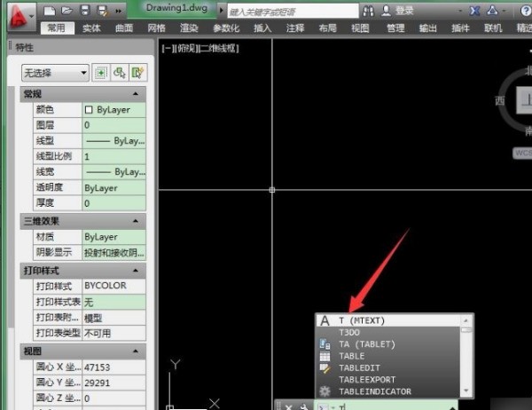532x410 pixels.
Task: Click the Autodesk 360 triangle icon
Action: (492, 12)
